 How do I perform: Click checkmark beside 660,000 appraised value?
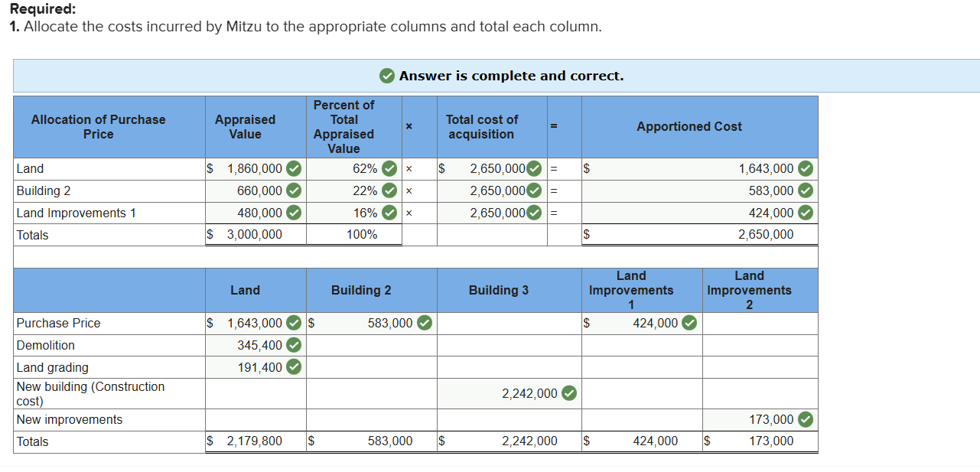point(293,191)
